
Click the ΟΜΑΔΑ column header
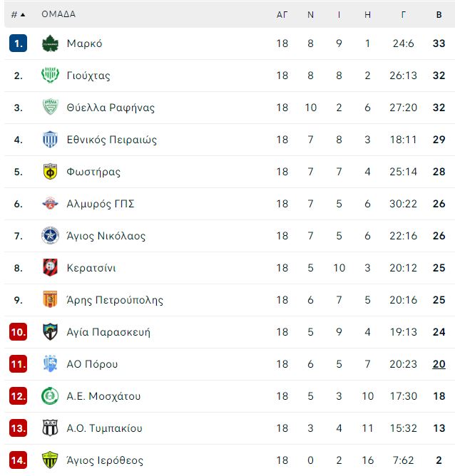58,14
